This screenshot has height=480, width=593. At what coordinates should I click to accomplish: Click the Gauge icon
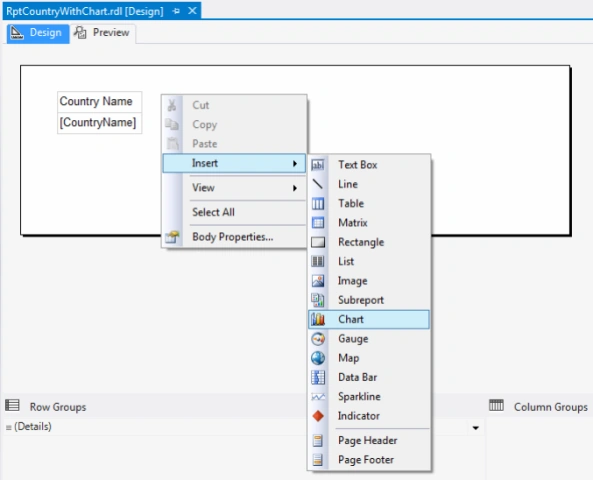point(318,339)
